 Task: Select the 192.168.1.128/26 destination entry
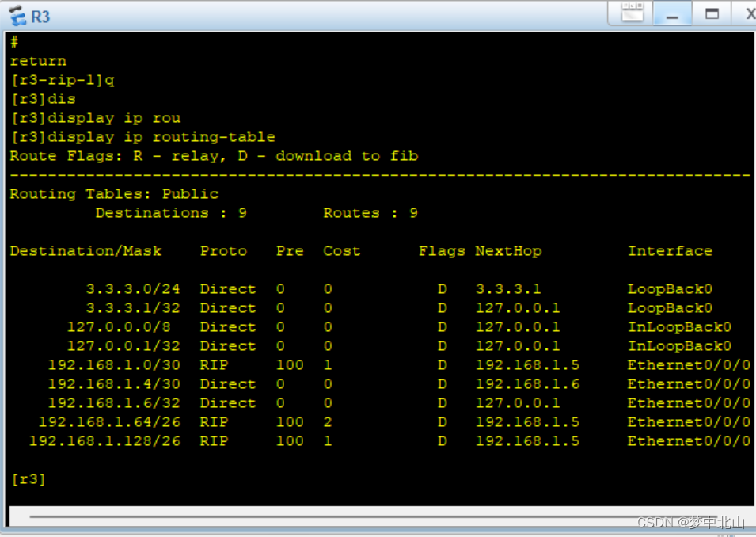coord(104,441)
